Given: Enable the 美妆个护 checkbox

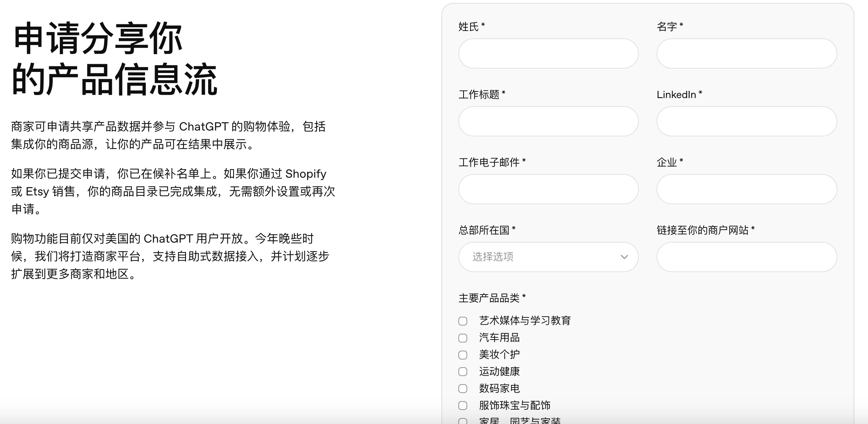Looking at the screenshot, I should pyautogui.click(x=463, y=355).
